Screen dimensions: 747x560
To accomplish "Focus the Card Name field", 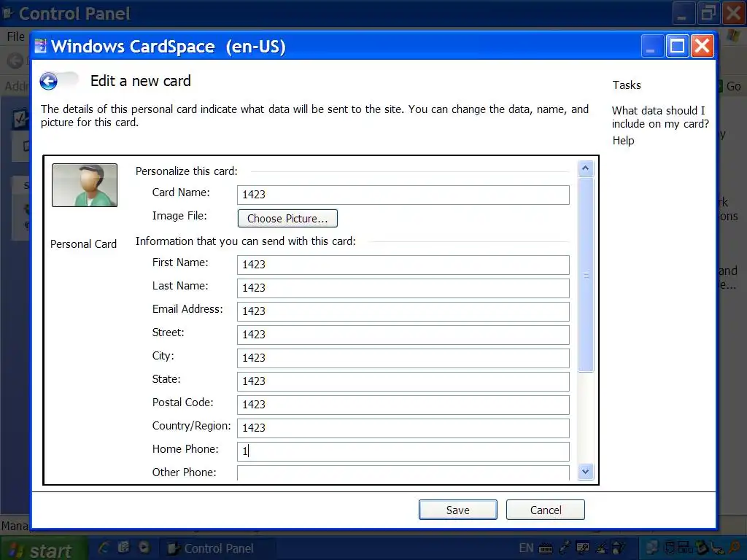I will [x=403, y=195].
